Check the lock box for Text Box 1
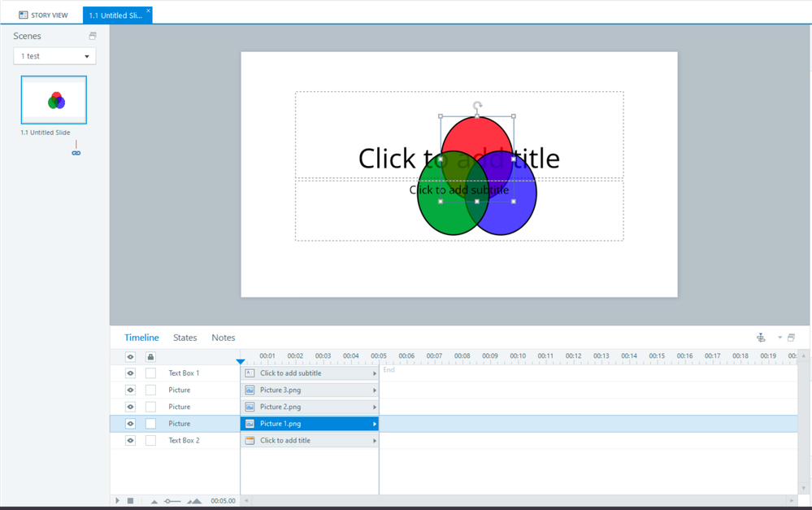 [x=150, y=373]
